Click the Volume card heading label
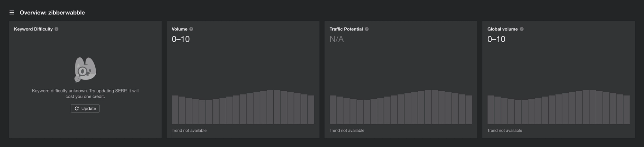Screen dimensions: 644x147 (x=179, y=29)
